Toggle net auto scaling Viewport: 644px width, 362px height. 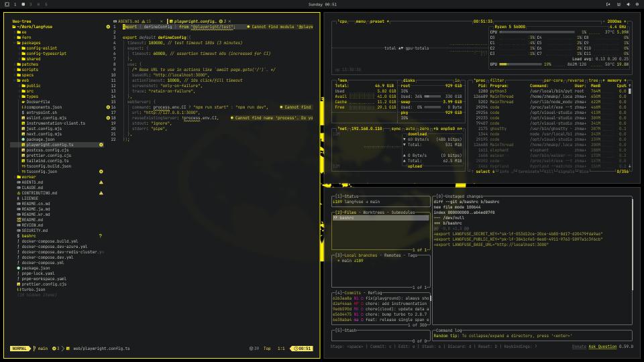[410, 129]
